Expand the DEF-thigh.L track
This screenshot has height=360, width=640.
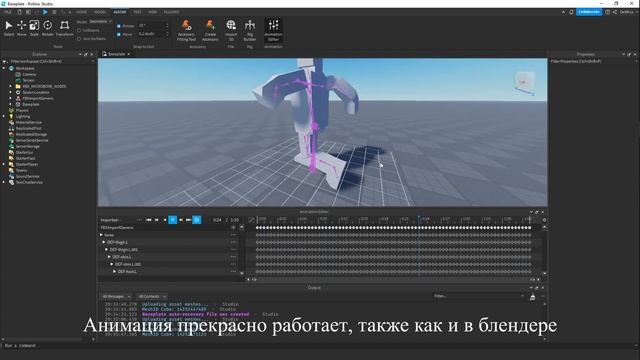pos(104,242)
